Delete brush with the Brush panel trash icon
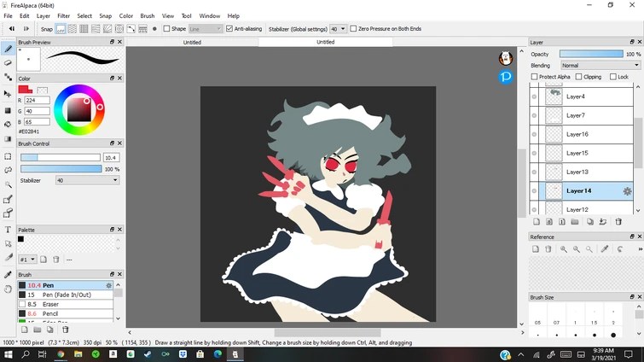644x362 pixels. pyautogui.click(x=66, y=330)
